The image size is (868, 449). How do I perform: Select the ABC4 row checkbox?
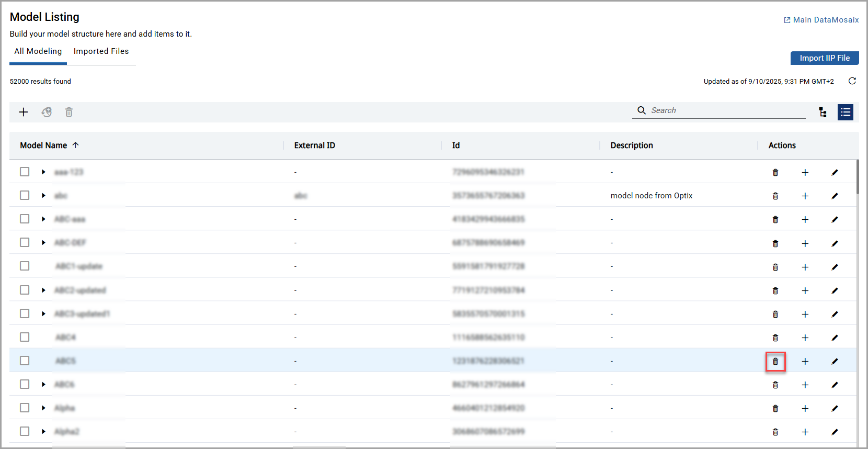pyautogui.click(x=25, y=337)
